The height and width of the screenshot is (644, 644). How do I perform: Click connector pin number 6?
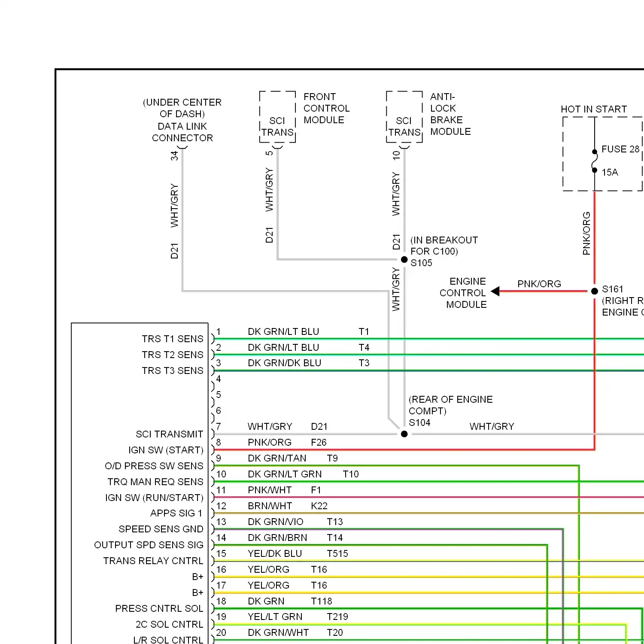tap(219, 410)
